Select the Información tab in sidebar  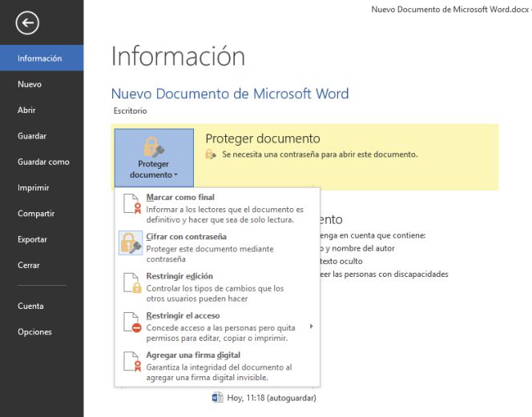42,58
